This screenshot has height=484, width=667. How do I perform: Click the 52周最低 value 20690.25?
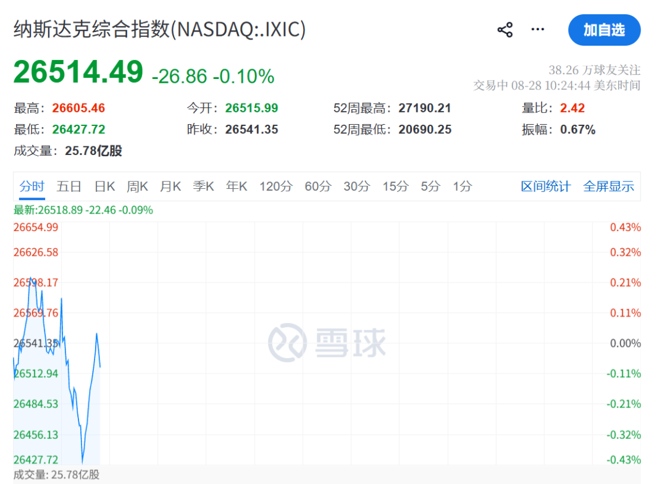click(425, 129)
